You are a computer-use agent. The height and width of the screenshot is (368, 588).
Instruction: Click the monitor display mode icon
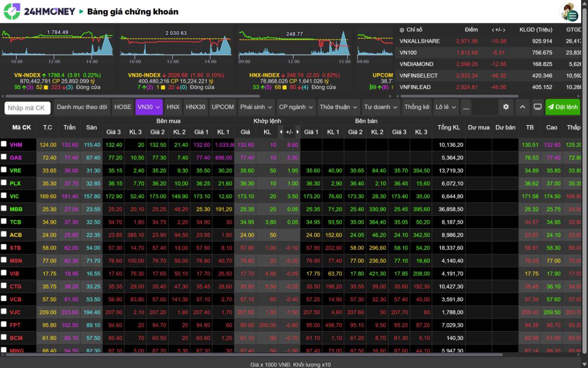pyautogui.click(x=538, y=107)
